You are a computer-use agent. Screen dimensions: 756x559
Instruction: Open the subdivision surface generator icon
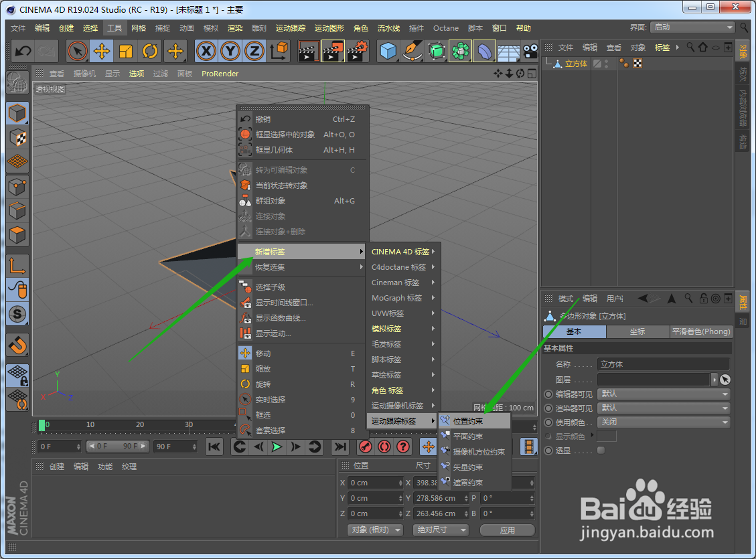tap(437, 51)
